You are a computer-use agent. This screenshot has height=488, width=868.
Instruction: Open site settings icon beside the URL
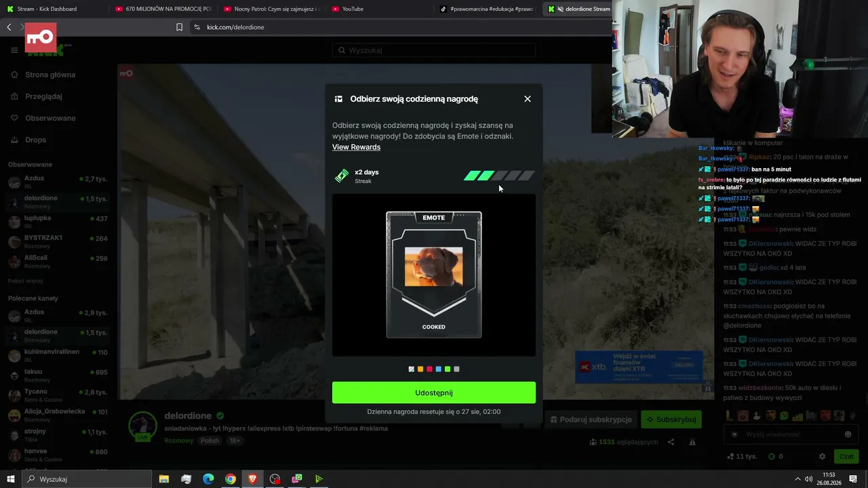(197, 27)
